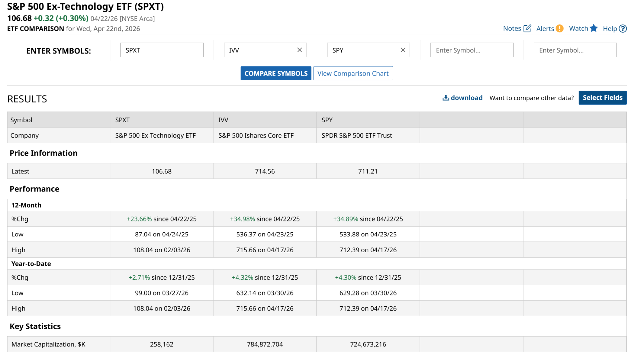Viewport: 644px width, 353px height.
Task: Remove the IVV symbol with X
Action: click(x=299, y=50)
